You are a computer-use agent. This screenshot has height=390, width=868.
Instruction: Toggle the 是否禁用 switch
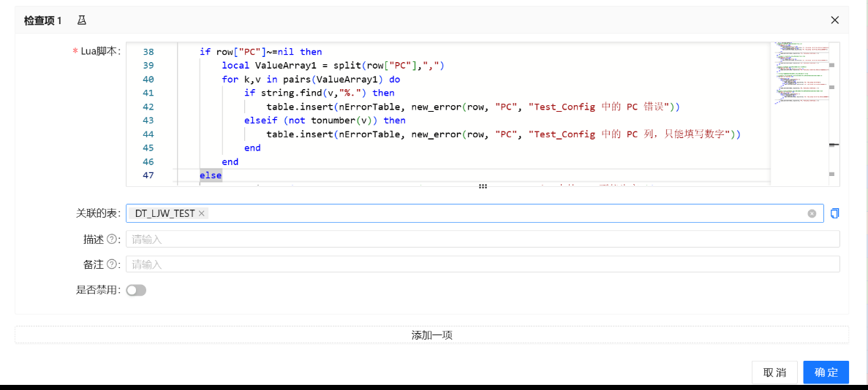click(x=136, y=290)
